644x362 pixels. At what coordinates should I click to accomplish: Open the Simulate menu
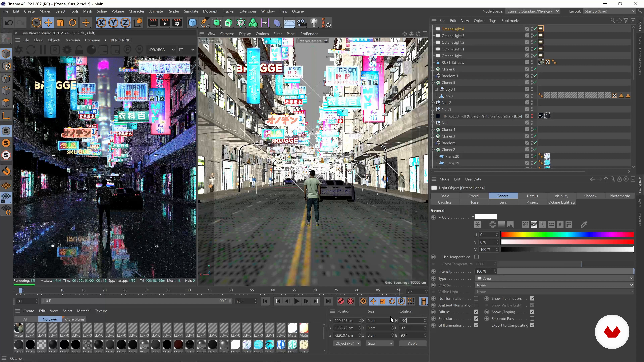pyautogui.click(x=191, y=11)
